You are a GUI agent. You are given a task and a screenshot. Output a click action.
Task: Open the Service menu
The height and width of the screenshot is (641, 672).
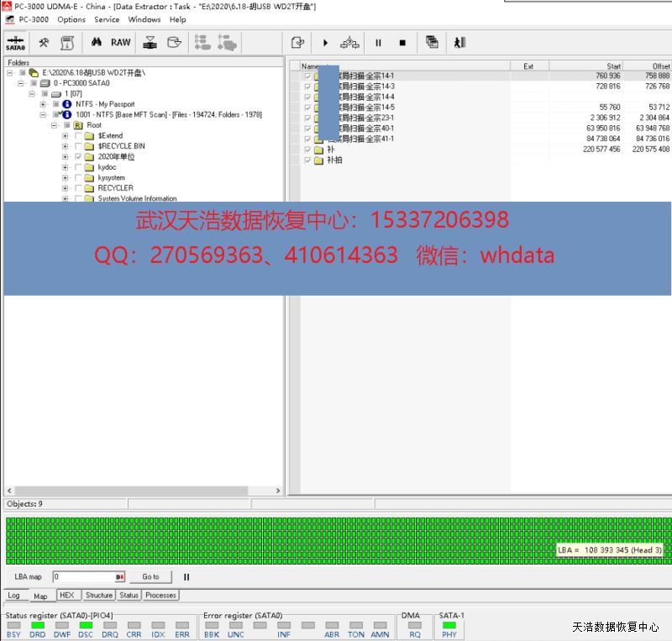tap(107, 19)
